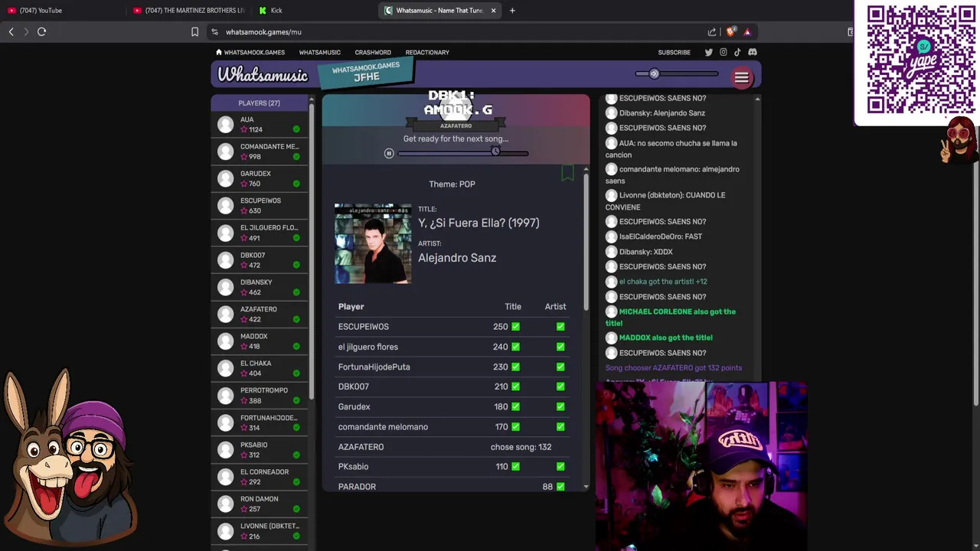Image resolution: width=980 pixels, height=551 pixels.
Task: Click DBK007 title checkmark
Action: (x=515, y=386)
